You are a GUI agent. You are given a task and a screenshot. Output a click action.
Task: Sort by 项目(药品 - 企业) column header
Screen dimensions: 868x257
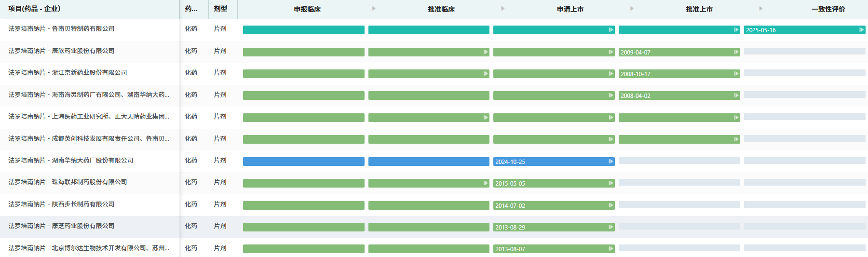pos(34,9)
